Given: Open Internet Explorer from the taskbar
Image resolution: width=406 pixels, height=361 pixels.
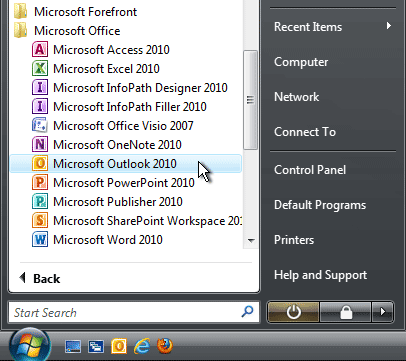Looking at the screenshot, I should [142, 346].
